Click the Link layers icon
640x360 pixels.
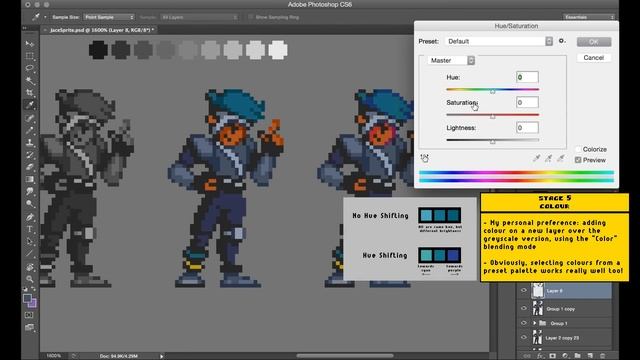[527, 356]
